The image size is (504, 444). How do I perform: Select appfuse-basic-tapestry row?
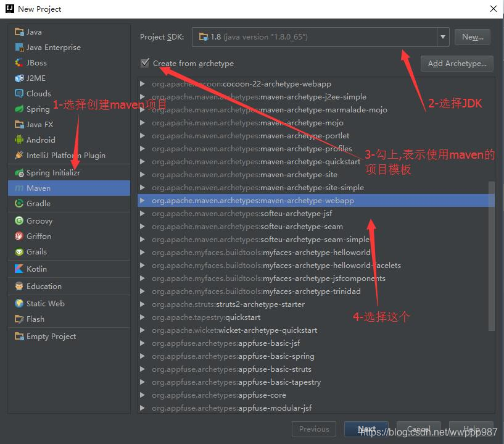316,382
